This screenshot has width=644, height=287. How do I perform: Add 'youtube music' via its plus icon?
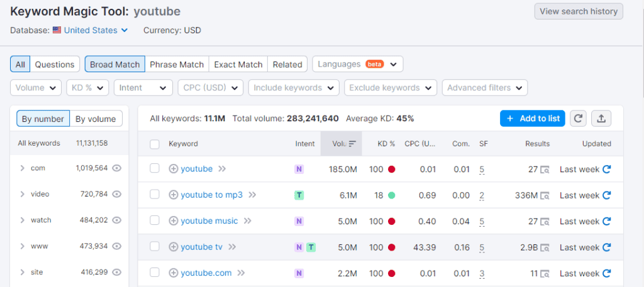pyautogui.click(x=174, y=221)
